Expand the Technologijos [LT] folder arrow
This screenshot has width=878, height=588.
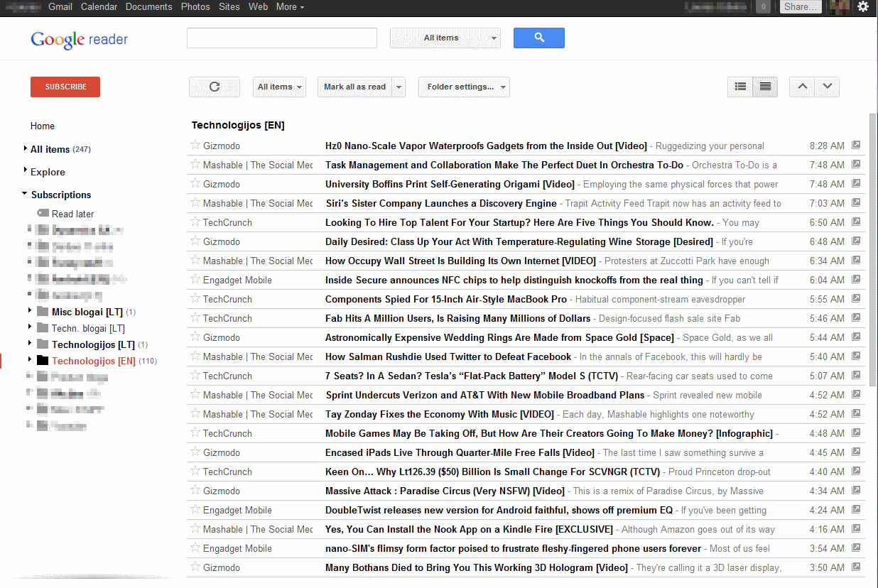[29, 344]
